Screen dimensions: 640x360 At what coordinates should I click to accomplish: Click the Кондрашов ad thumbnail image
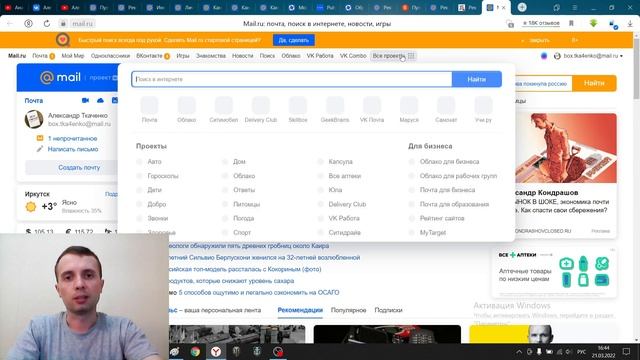tap(566, 148)
